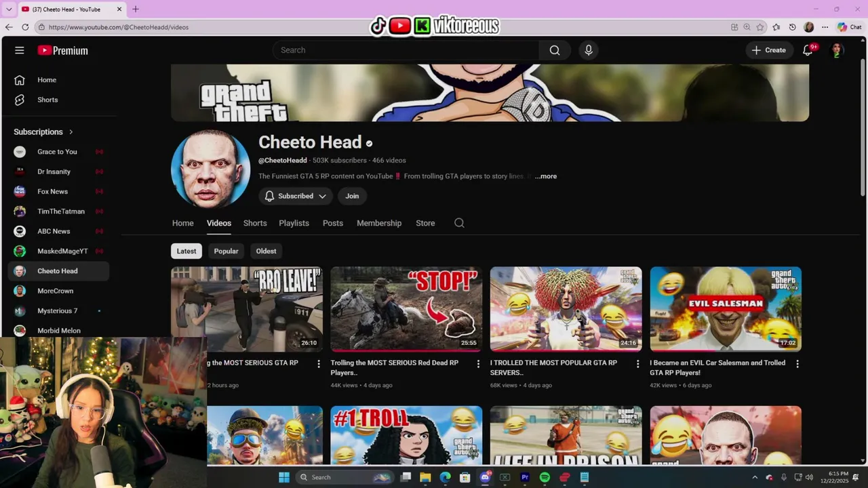Screen dimensions: 868x488
Task: Select the Latest sort chip
Action: (186, 251)
